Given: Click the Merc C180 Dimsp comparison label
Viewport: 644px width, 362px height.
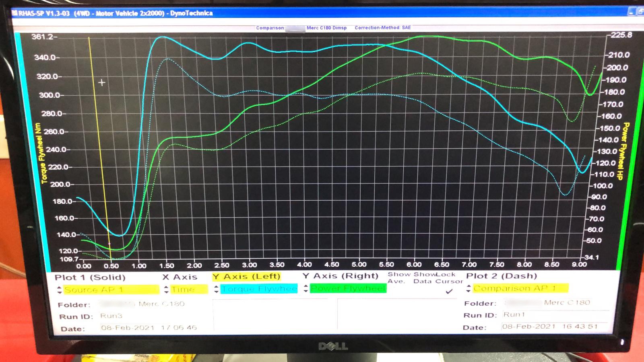Looking at the screenshot, I should (326, 28).
